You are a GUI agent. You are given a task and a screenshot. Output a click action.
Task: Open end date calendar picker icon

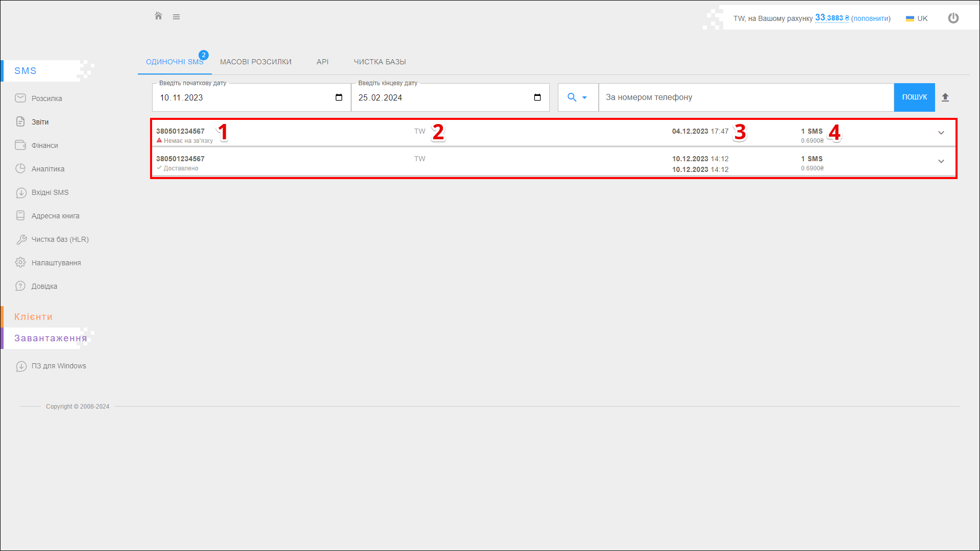[x=537, y=97]
